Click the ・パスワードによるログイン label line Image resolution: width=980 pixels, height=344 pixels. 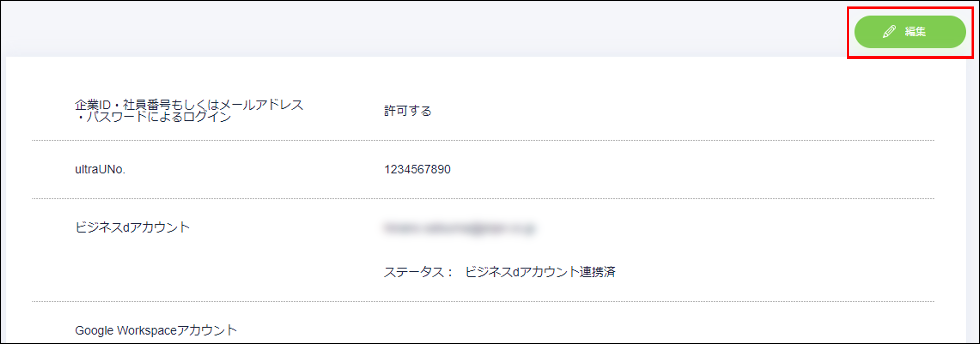tap(153, 117)
